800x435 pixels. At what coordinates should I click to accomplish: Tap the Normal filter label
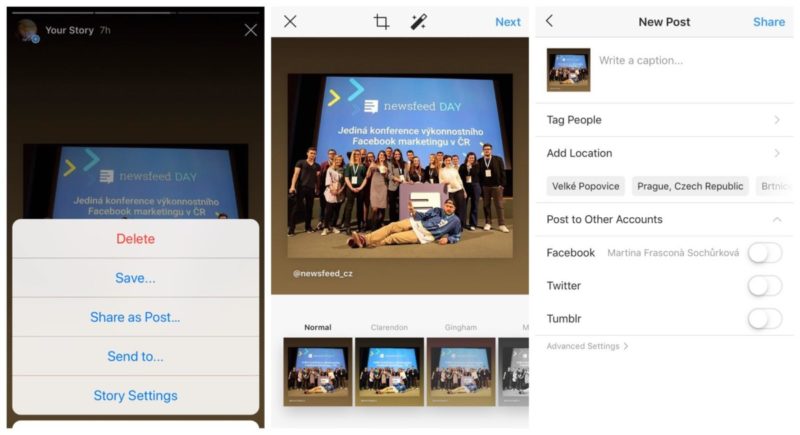(x=318, y=327)
